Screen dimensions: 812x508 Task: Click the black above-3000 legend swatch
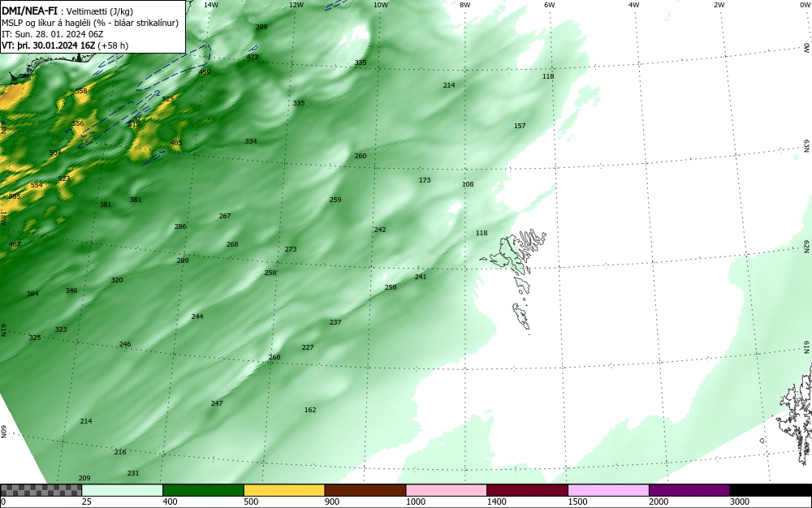[x=771, y=490]
